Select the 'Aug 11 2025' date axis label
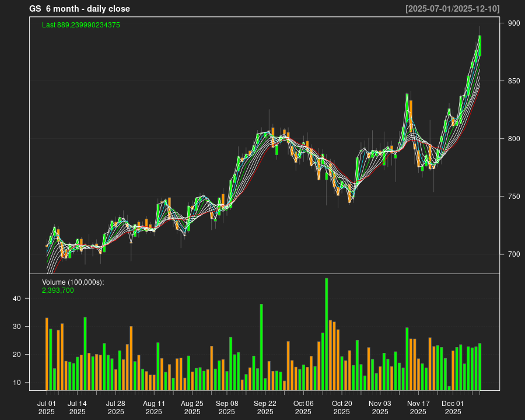 coord(154,407)
